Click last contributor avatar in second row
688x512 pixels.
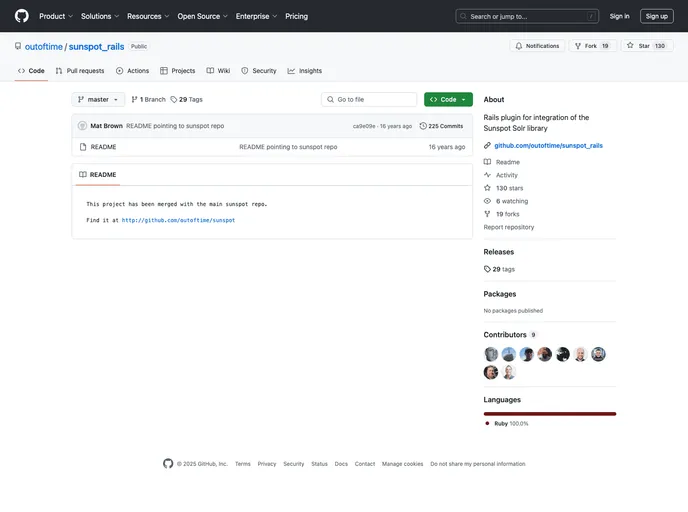509,372
